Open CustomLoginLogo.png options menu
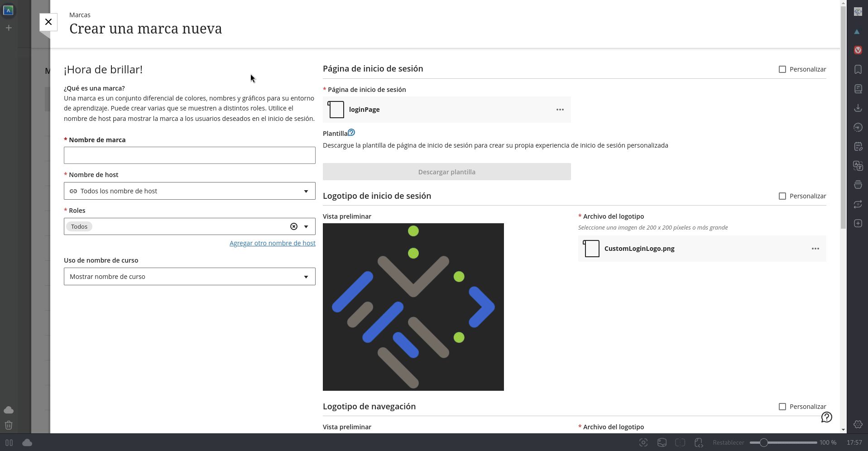 point(815,249)
